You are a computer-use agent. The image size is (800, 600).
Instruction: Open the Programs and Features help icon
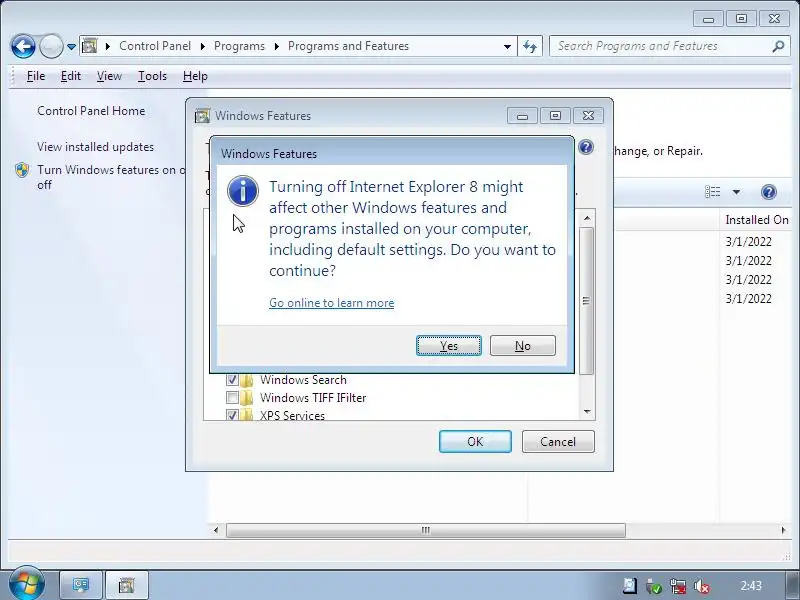pos(768,192)
